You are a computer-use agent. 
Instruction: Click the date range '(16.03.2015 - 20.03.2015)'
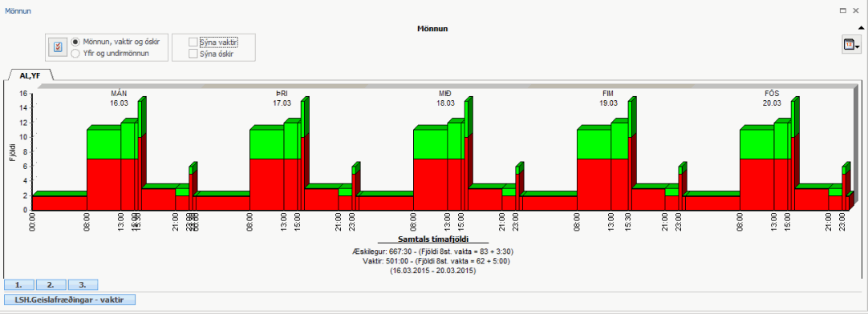(433, 271)
